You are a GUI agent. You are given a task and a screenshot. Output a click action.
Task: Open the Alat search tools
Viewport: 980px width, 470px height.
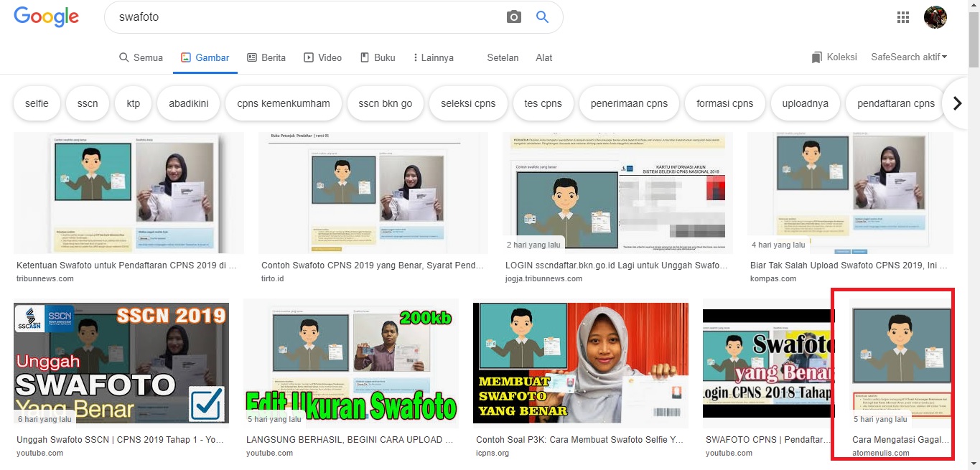click(x=543, y=57)
